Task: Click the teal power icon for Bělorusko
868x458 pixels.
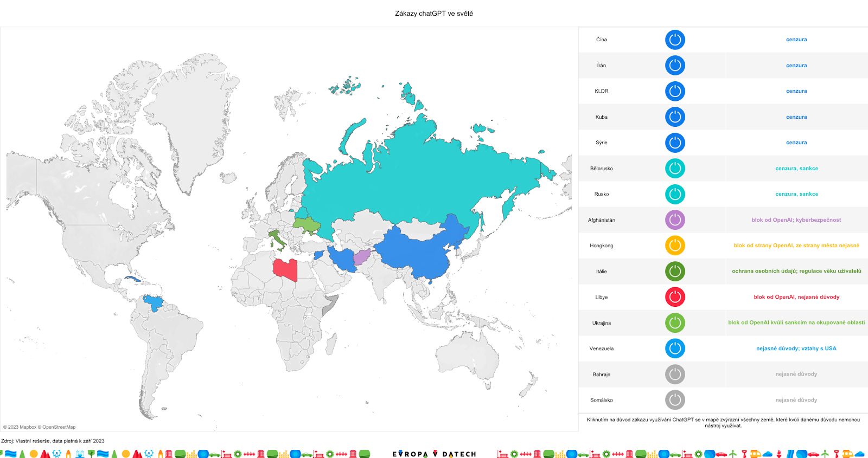Action: coord(675,169)
